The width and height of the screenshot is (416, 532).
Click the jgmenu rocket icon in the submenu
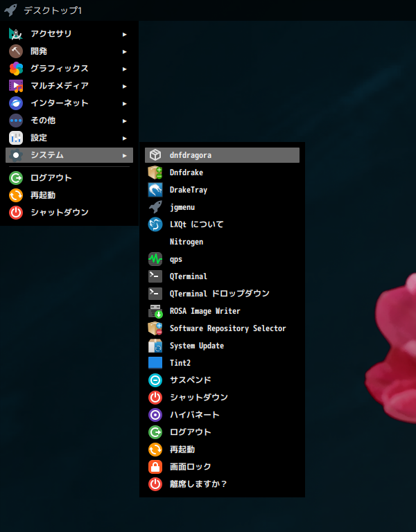tap(155, 207)
